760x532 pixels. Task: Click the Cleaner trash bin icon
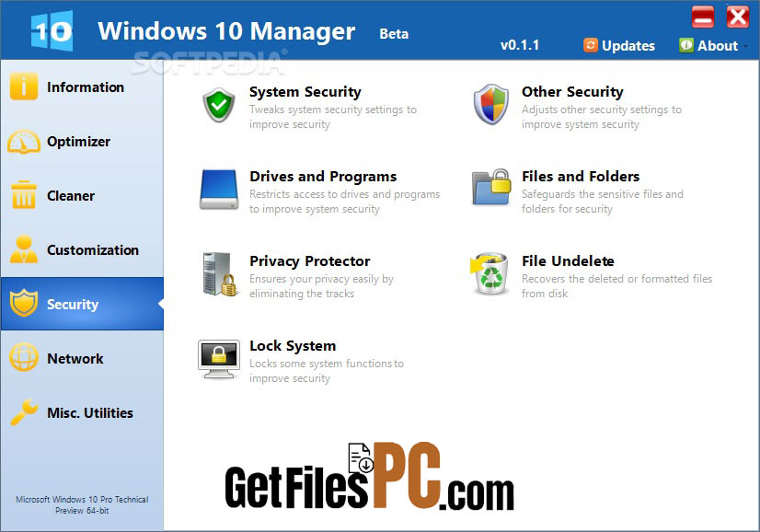[23, 195]
